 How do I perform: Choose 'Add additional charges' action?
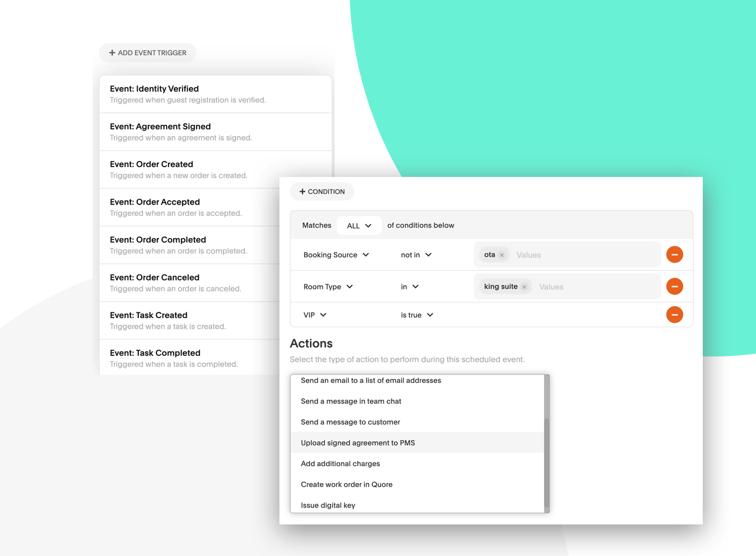tap(417, 464)
